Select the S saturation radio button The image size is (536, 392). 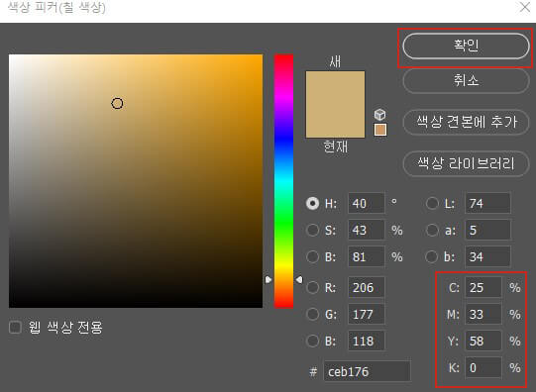(x=312, y=230)
